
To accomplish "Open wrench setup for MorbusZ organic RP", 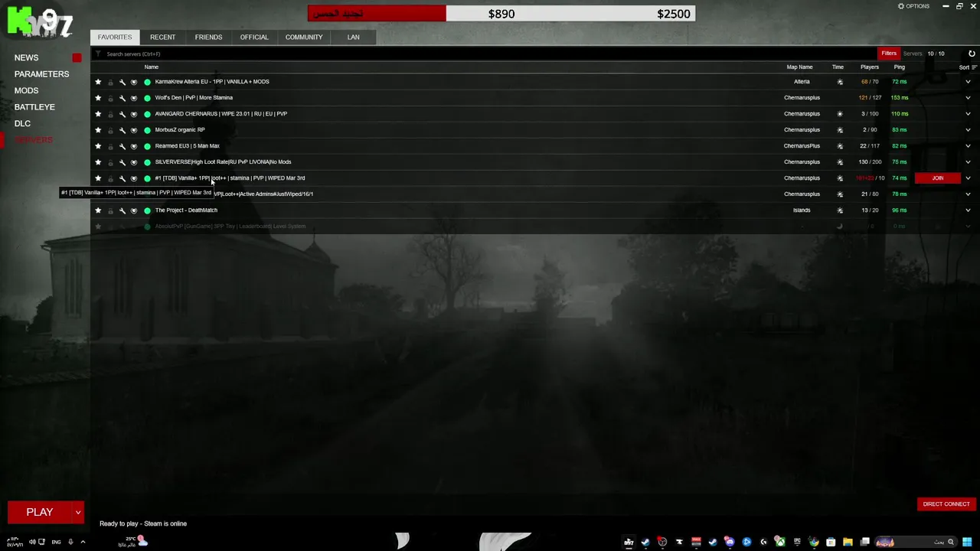I will coord(122,130).
